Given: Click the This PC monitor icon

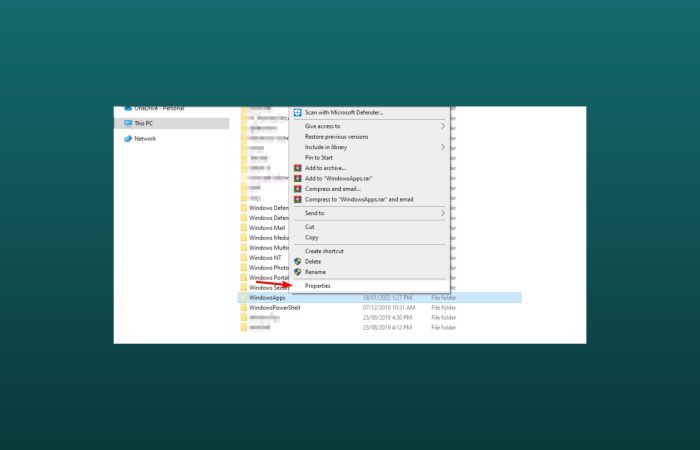Looking at the screenshot, I should pos(128,123).
